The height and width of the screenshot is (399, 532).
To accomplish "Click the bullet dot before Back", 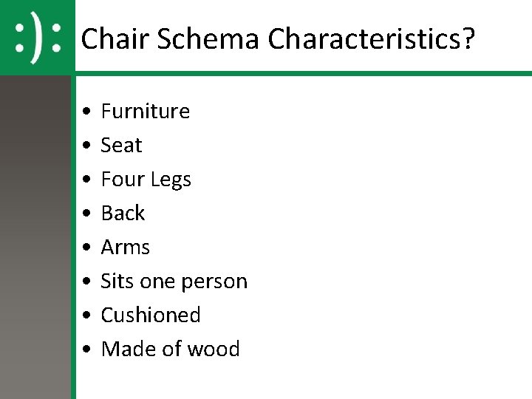I will tap(86, 213).
